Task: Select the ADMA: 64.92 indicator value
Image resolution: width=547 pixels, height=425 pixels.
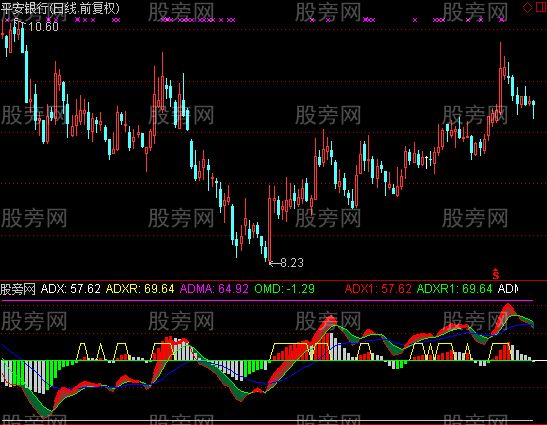Action: 214,289
